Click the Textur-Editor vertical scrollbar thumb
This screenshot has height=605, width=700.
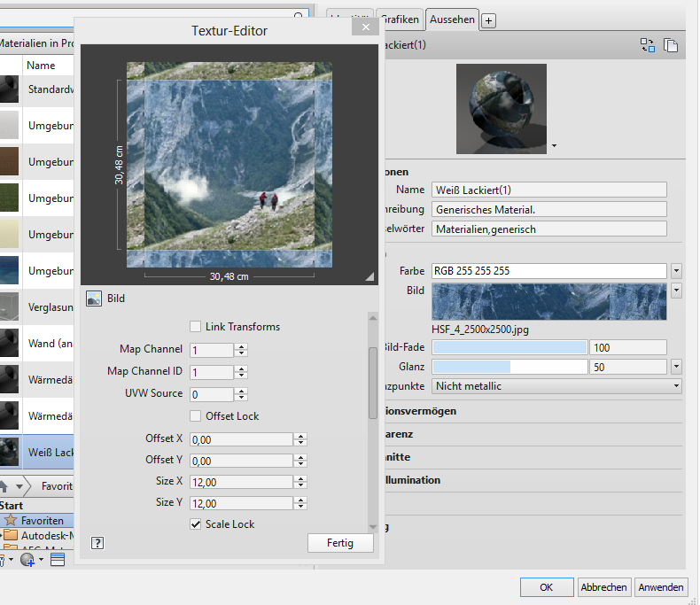pos(373,383)
